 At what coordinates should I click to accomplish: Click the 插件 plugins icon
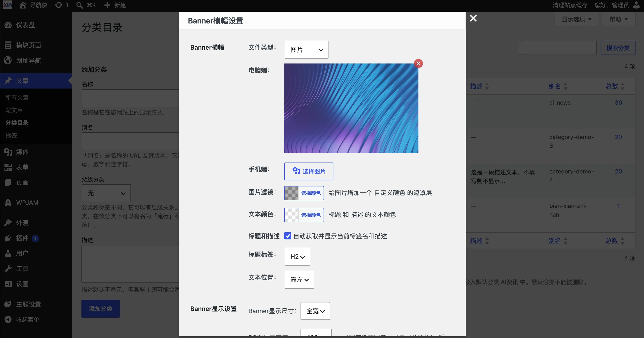tap(8, 238)
